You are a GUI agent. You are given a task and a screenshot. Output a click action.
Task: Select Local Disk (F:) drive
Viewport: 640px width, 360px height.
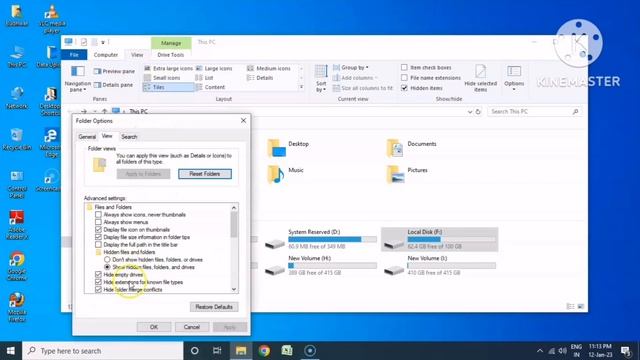[x=440, y=239]
